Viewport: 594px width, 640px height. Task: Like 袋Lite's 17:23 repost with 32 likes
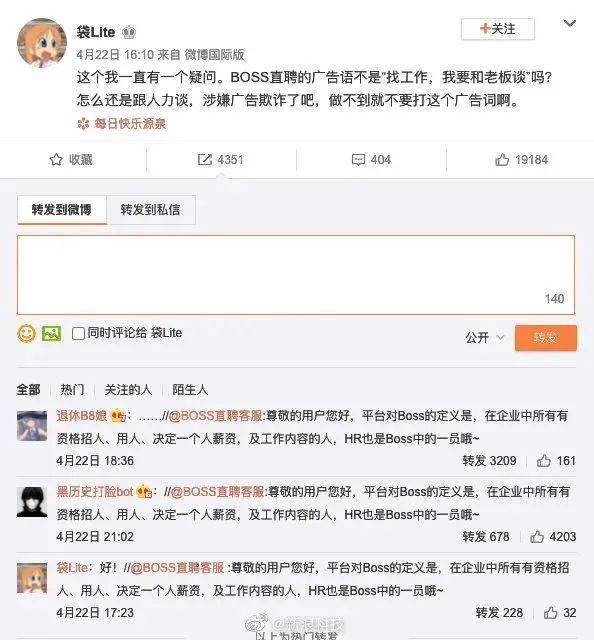550,613
